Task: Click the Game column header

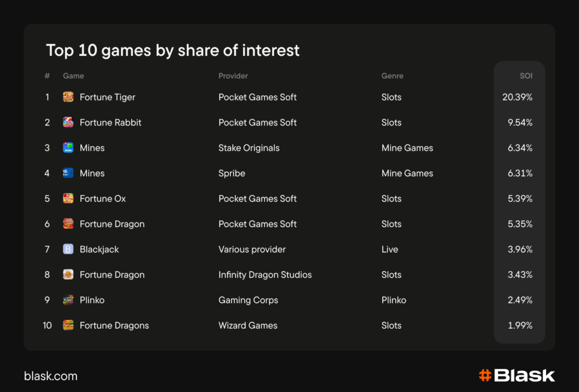Action: coord(74,76)
